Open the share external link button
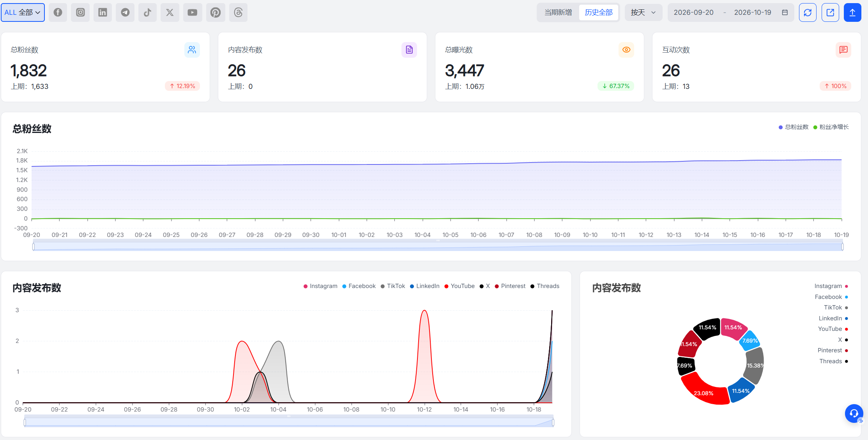The width and height of the screenshot is (868, 440). tap(830, 12)
